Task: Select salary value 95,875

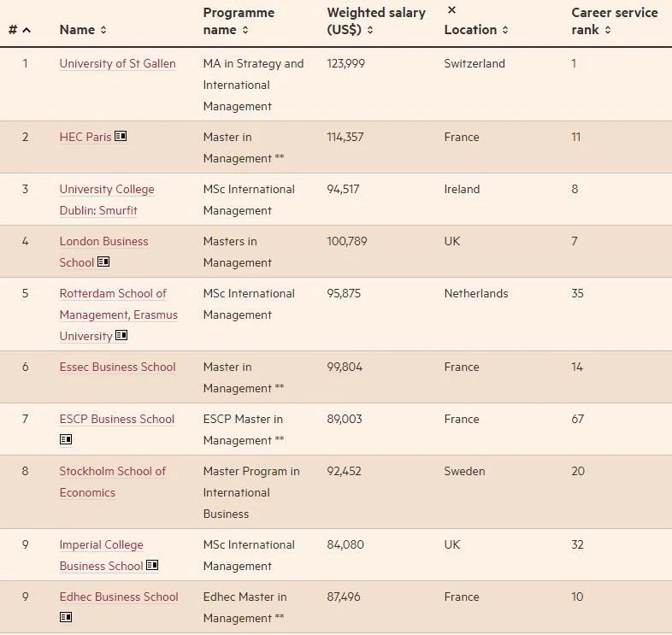Action: pos(344,293)
